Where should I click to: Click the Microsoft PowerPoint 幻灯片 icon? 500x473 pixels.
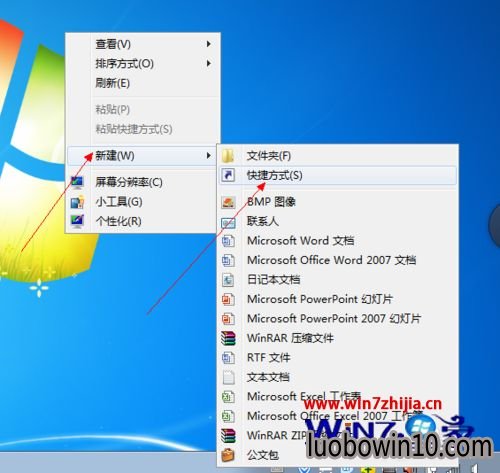point(228,299)
